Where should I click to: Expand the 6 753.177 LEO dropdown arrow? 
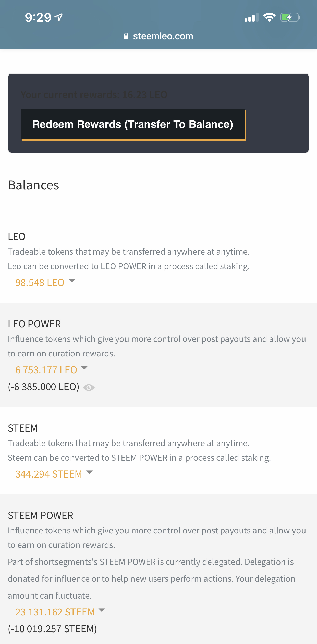[x=84, y=368]
